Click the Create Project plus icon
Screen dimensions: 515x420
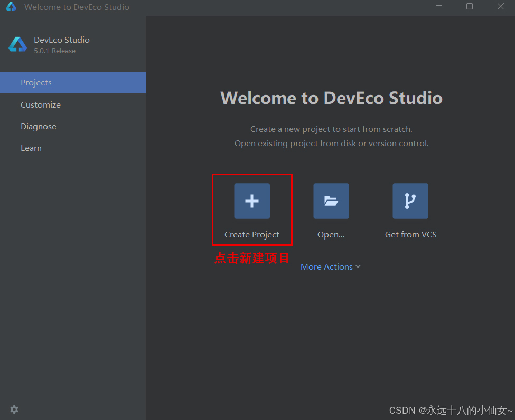point(252,201)
